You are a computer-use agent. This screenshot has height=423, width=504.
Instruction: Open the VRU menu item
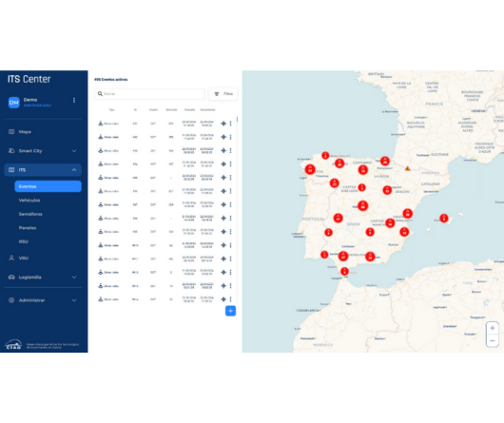(x=24, y=258)
